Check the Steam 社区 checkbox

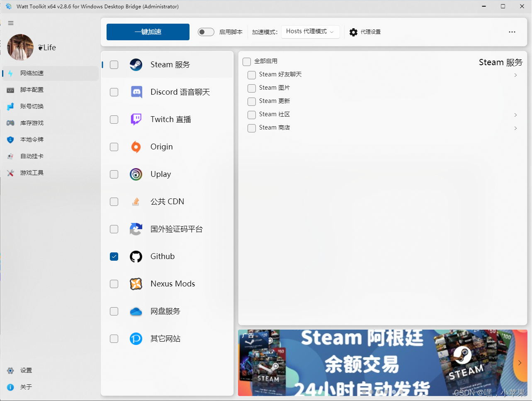tap(252, 115)
